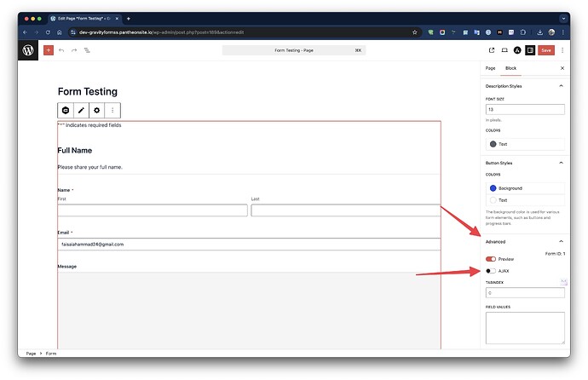Image resolution: width=588 pixels, height=380 pixels.
Task: Open the tab search dropdown in title bar
Action: pyautogui.click(x=563, y=19)
